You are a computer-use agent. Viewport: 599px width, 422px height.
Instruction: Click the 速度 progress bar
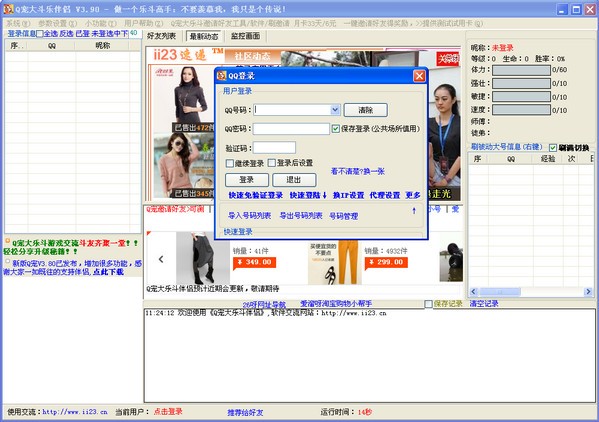521,110
